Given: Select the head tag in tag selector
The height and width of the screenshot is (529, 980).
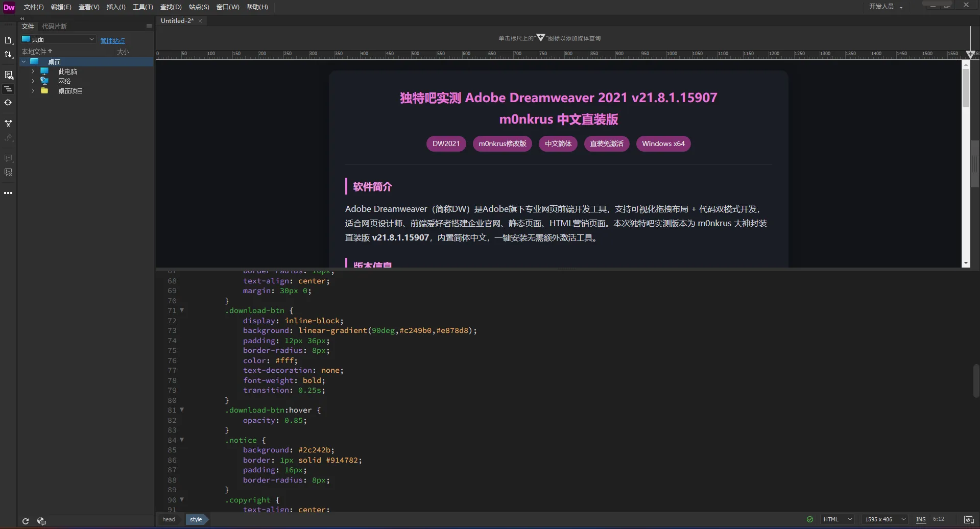Looking at the screenshot, I should (169, 519).
